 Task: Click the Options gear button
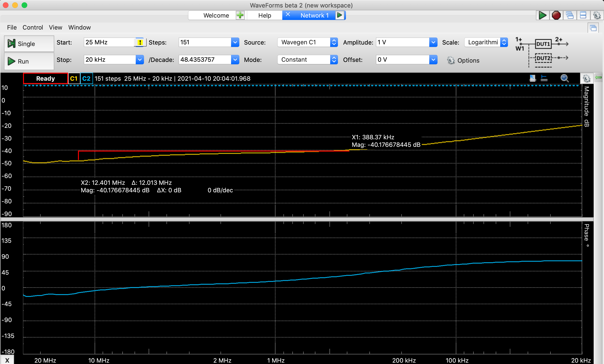click(x=463, y=61)
